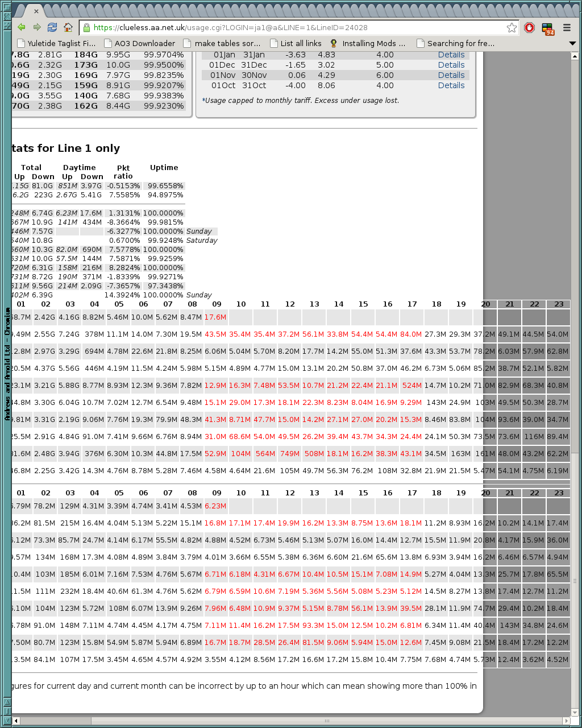This screenshot has width=582, height=728.
Task: Expand the bookmarks bar overflow arrow
Action: coord(572,43)
